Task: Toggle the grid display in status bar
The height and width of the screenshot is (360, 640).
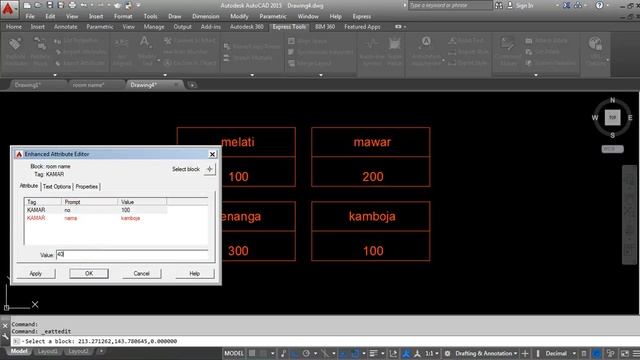Action: tap(252, 353)
